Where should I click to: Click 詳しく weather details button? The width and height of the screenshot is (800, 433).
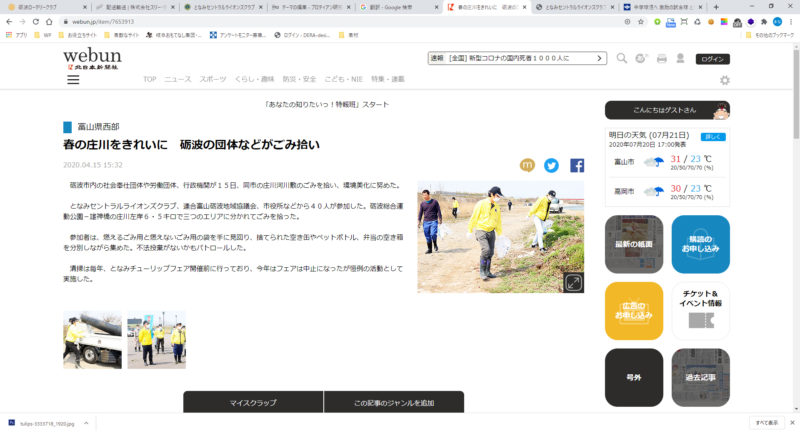click(713, 136)
